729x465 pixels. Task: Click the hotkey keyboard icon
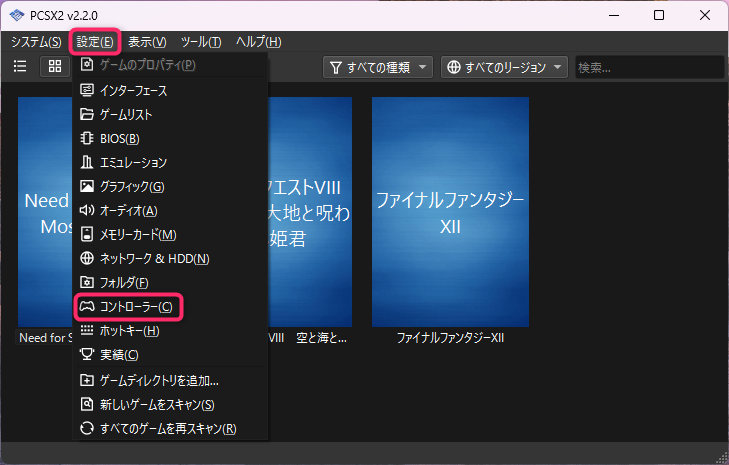click(86, 330)
